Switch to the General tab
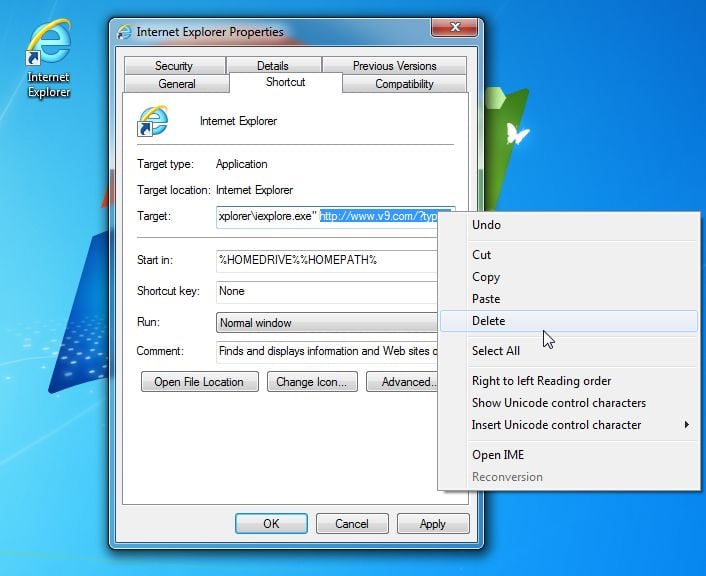 point(176,84)
